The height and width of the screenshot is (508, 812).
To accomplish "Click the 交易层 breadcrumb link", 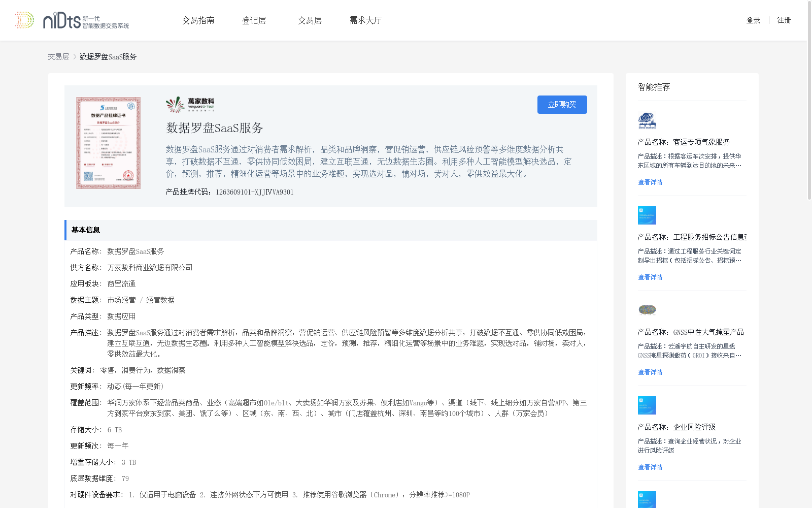I will pyautogui.click(x=58, y=57).
